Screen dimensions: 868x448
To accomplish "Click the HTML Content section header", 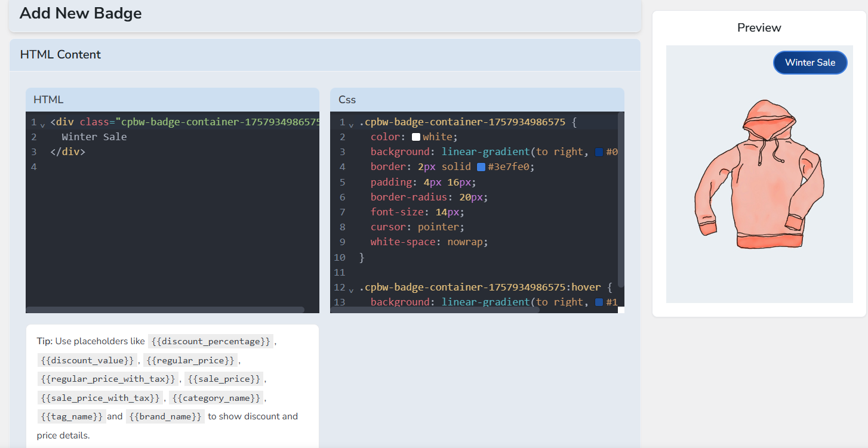I will (61, 55).
